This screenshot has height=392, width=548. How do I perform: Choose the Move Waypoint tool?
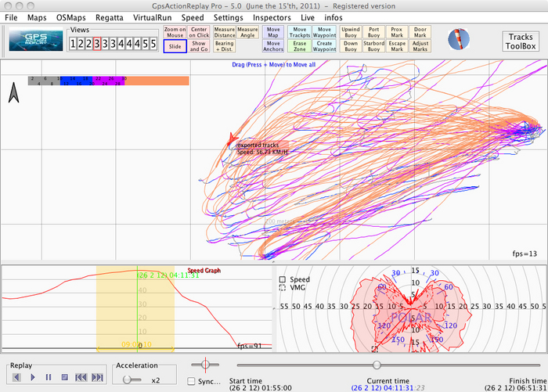pyautogui.click(x=324, y=32)
